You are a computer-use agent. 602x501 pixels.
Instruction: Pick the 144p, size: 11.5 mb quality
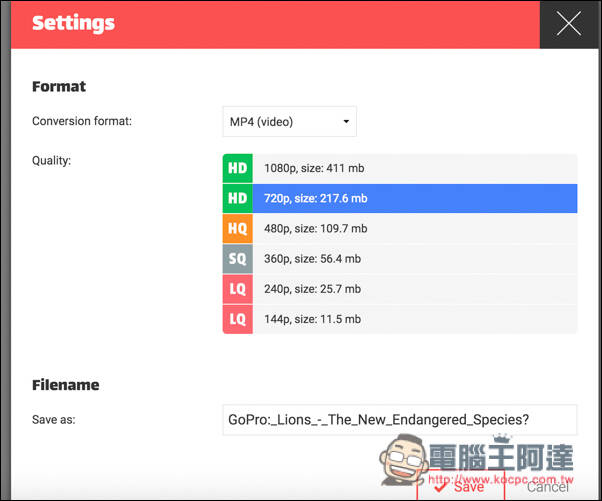(x=400, y=319)
